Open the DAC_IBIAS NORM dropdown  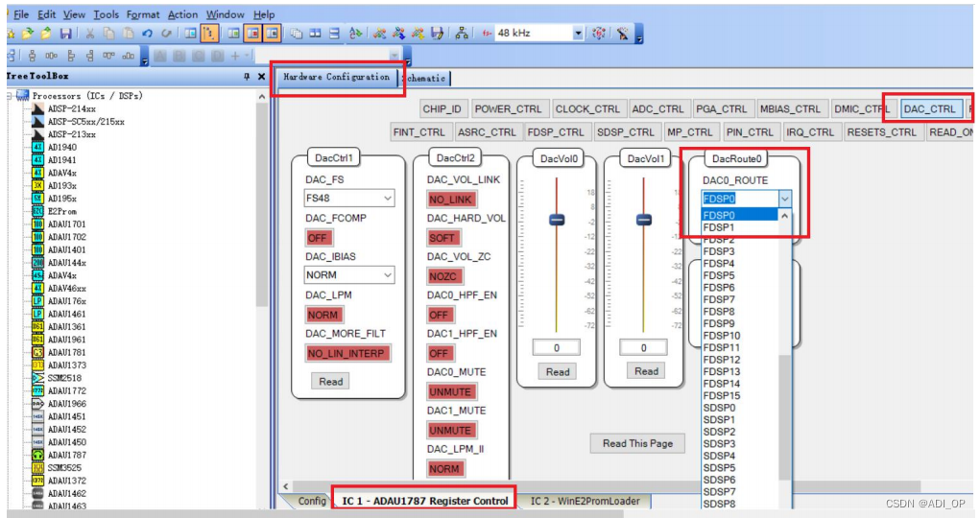349,275
